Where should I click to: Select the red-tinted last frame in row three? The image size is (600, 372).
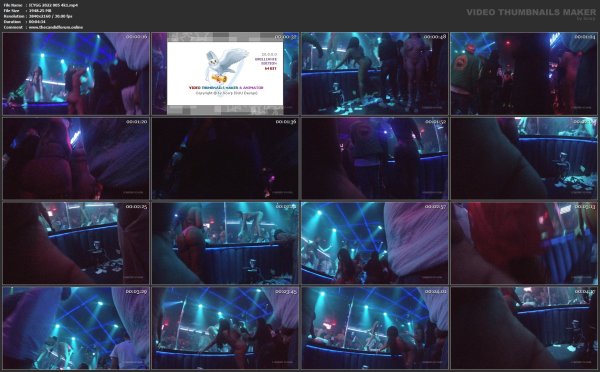pos(524,243)
